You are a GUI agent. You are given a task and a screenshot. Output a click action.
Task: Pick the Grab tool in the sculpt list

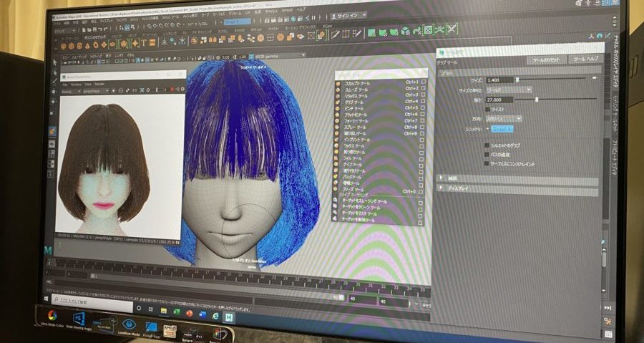[356, 102]
